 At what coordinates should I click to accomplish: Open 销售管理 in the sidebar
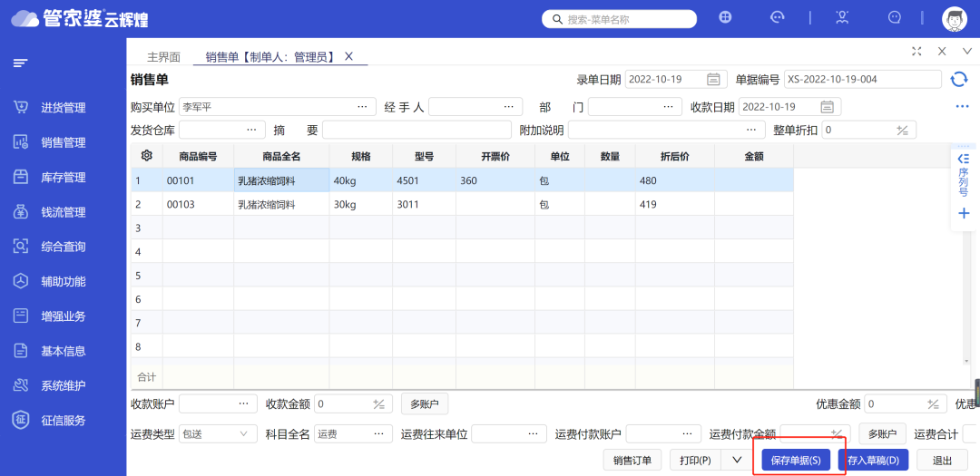click(63, 142)
